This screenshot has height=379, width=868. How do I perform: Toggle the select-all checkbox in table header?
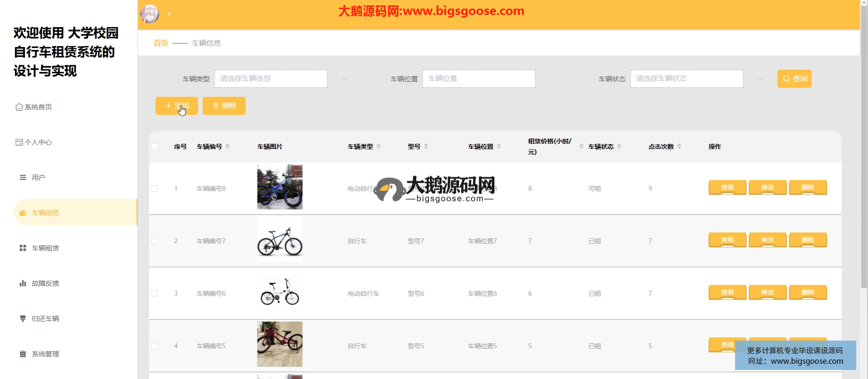155,147
